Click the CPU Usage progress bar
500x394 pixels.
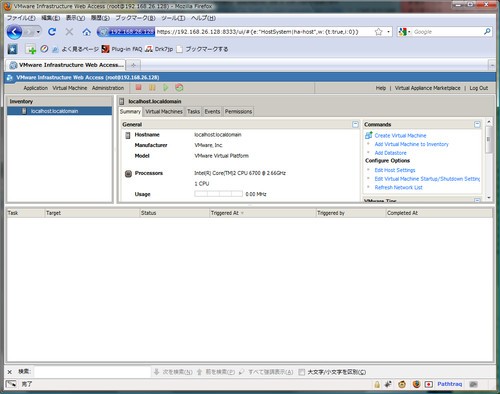coord(218,194)
